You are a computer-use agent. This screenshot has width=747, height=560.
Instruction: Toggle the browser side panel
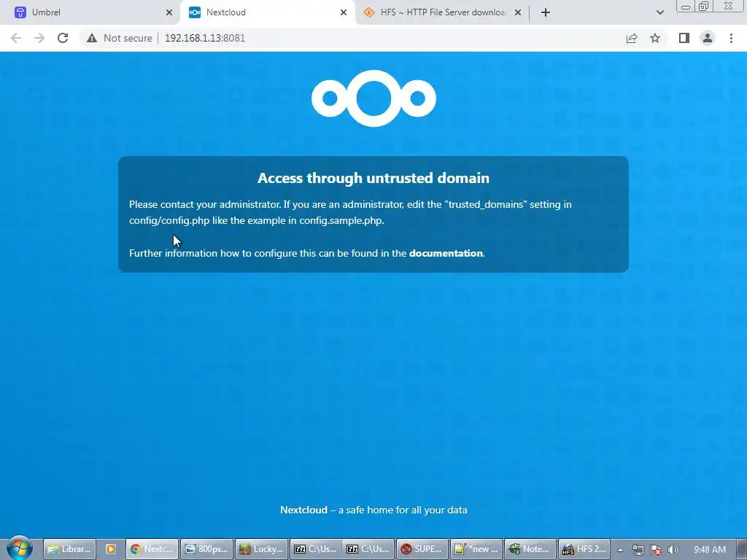click(684, 38)
